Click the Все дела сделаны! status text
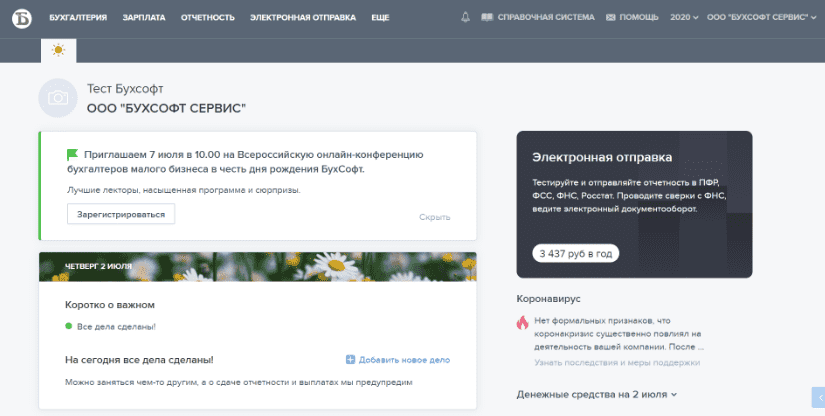 (116, 327)
